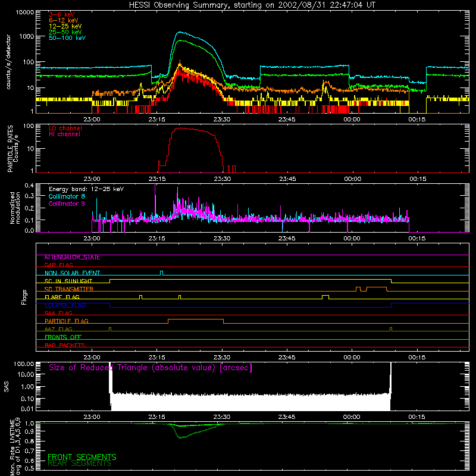Click the HESSI Observing Summary plot title
The image size is (476, 476).
tap(252, 5)
